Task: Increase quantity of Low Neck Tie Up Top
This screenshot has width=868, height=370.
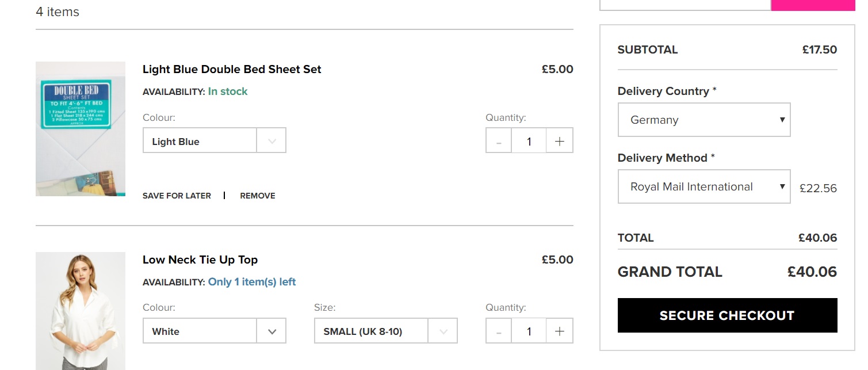Action: (559, 331)
